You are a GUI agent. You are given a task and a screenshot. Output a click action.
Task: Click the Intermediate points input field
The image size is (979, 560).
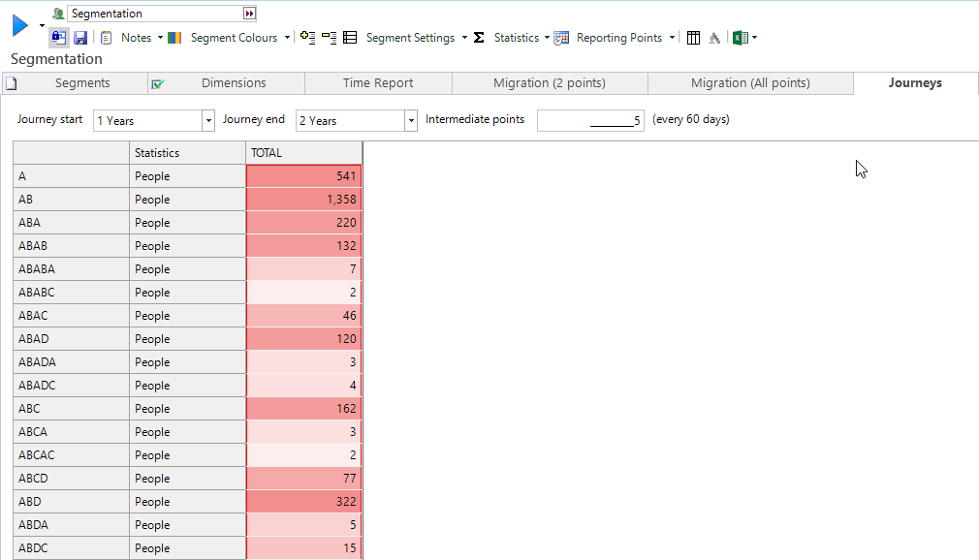(589, 121)
